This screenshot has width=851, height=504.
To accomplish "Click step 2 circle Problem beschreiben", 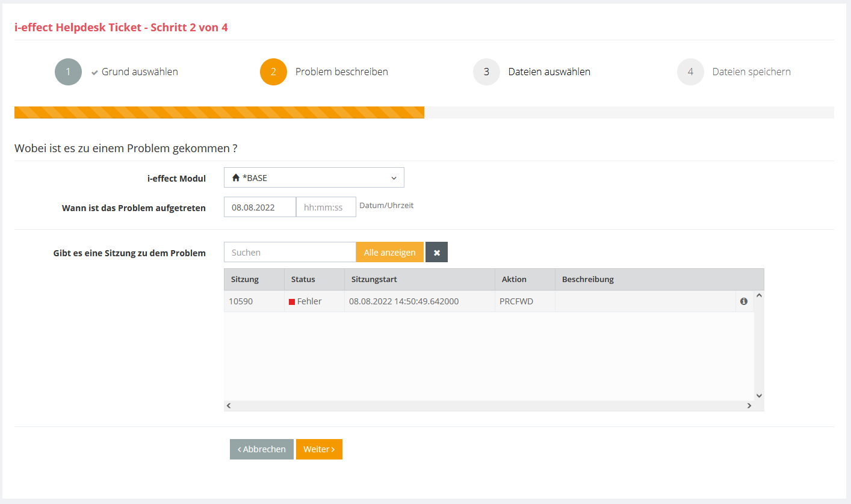I will coord(273,72).
